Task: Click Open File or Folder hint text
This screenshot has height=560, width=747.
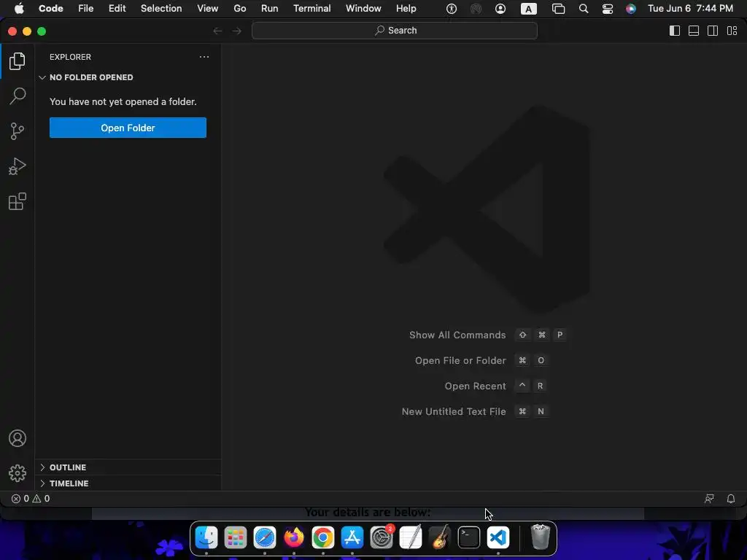Action: [x=460, y=360]
